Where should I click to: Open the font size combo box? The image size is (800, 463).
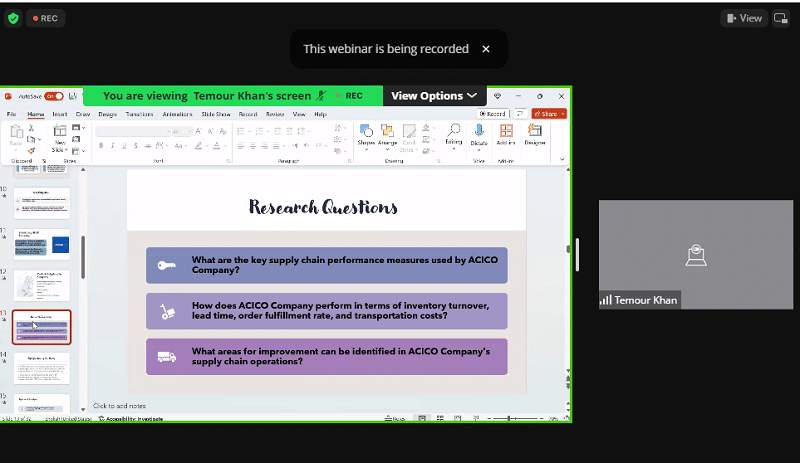pos(182,131)
